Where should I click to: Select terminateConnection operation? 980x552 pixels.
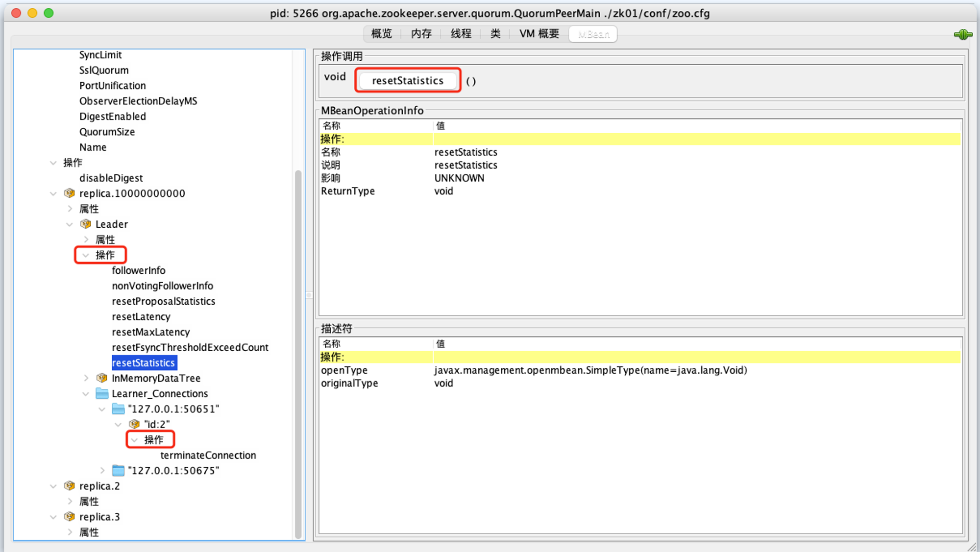pyautogui.click(x=208, y=455)
